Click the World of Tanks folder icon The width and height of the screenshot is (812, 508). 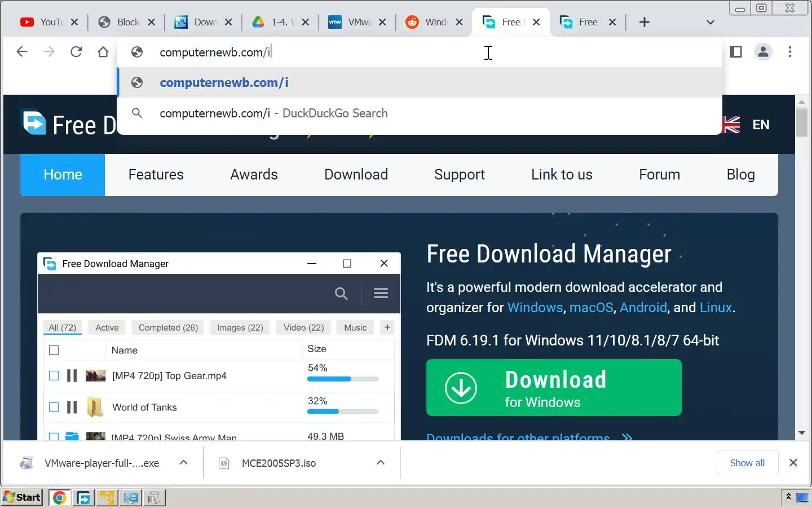point(95,407)
